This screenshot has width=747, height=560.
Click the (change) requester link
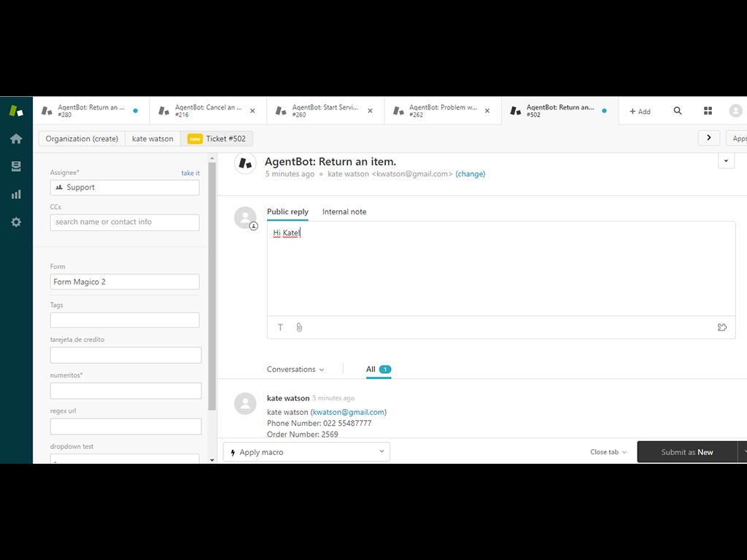471,174
